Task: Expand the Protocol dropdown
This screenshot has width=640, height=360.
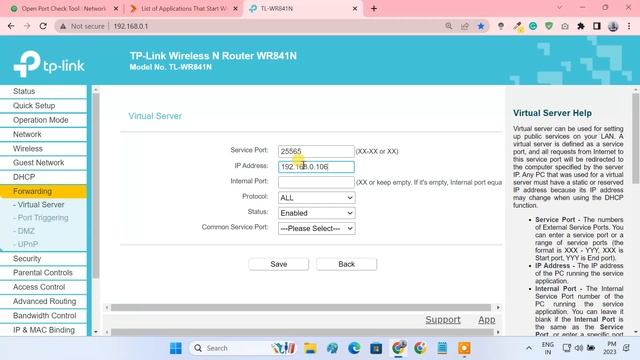Action: tap(317, 198)
